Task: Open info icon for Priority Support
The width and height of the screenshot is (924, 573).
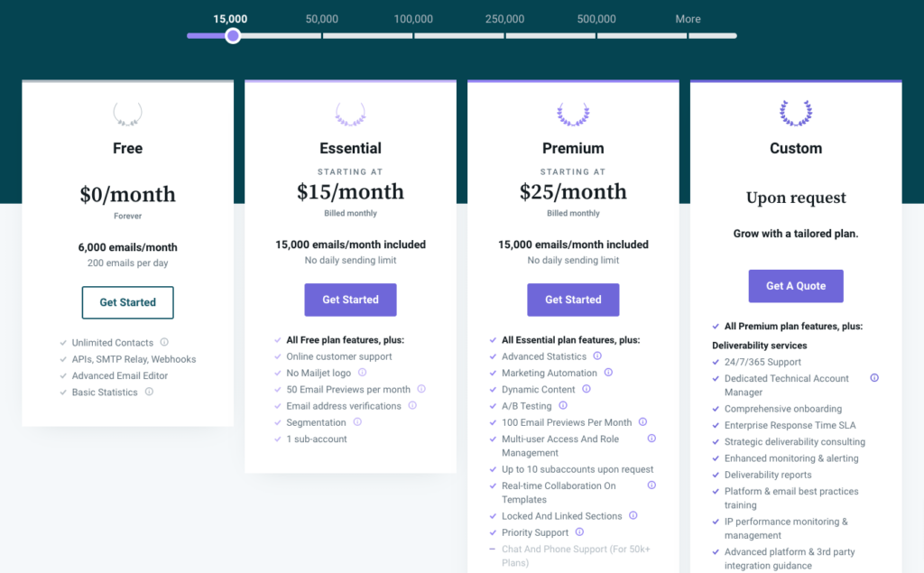Action: pyautogui.click(x=579, y=531)
